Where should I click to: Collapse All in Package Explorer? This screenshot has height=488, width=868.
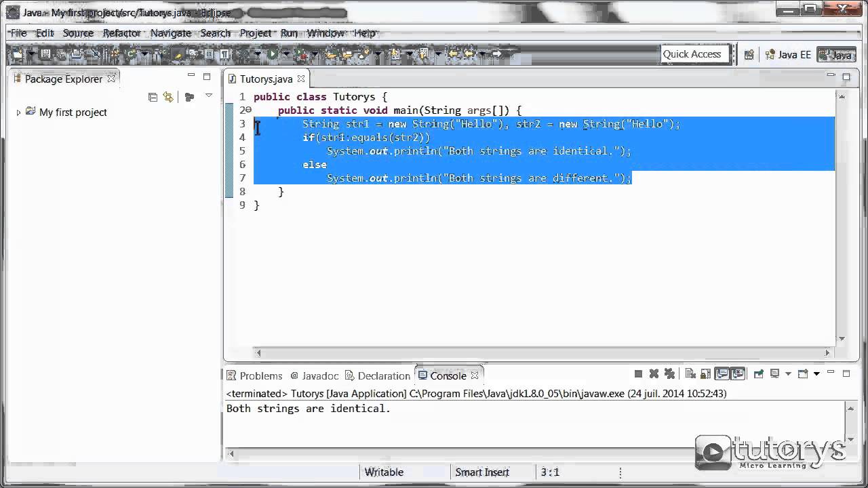(x=153, y=97)
